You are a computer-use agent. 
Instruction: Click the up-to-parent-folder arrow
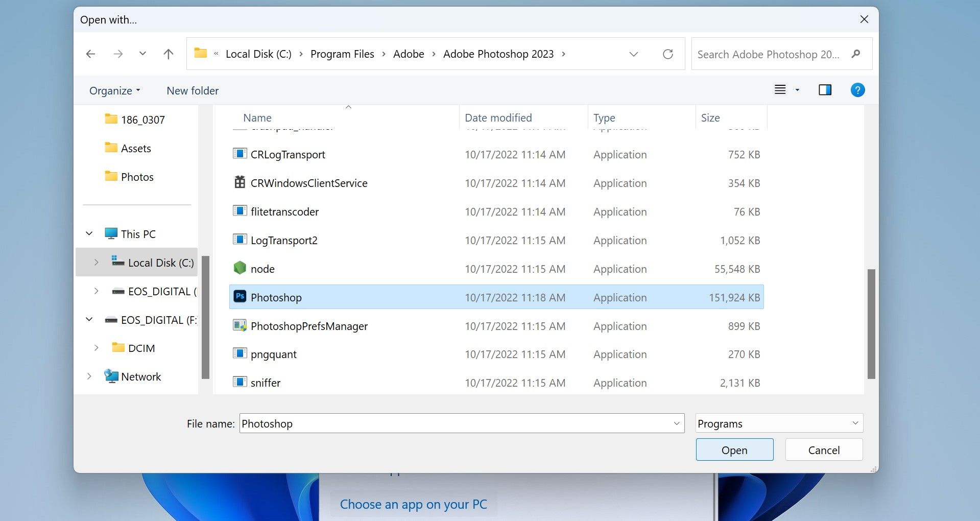click(x=169, y=54)
